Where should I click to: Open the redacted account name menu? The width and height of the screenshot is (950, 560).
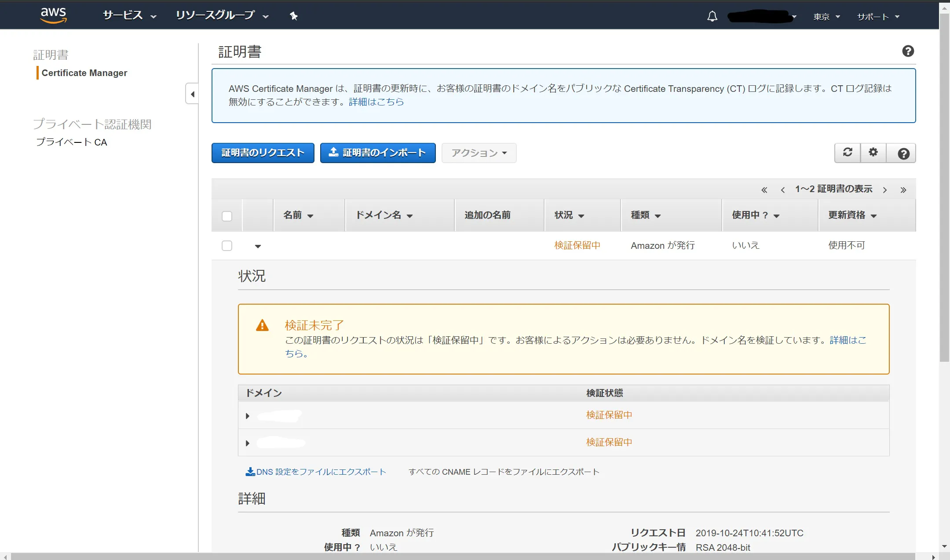762,17
